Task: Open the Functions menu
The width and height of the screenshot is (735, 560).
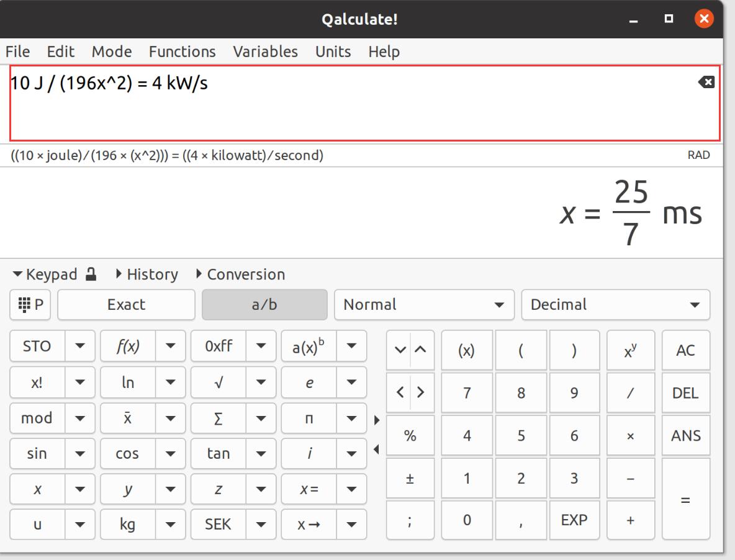Action: point(182,52)
